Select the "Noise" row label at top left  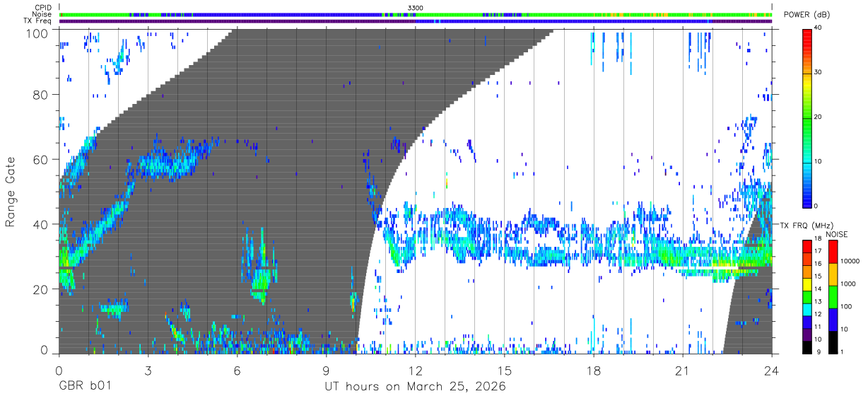[43, 14]
